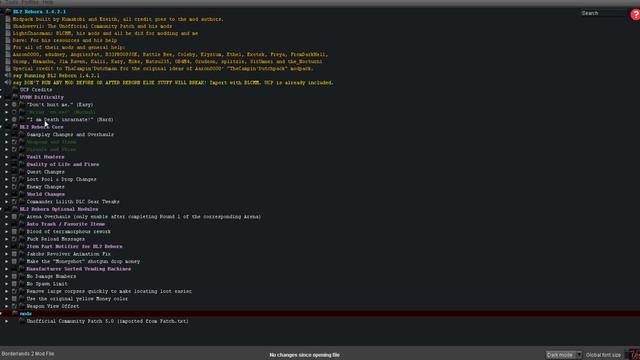Click the 'No changes since opening file' status text
Viewport: 640px width, 360px height.
tap(304, 355)
